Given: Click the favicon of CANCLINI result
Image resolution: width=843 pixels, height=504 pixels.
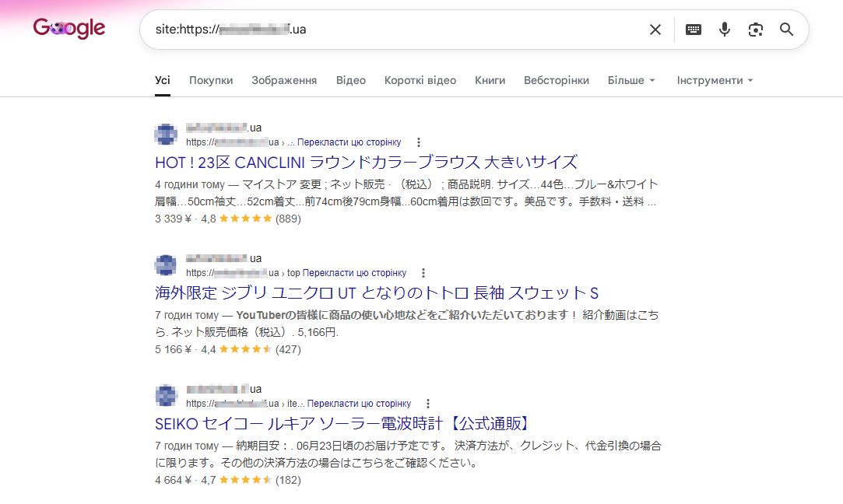Looking at the screenshot, I should pyautogui.click(x=166, y=135).
